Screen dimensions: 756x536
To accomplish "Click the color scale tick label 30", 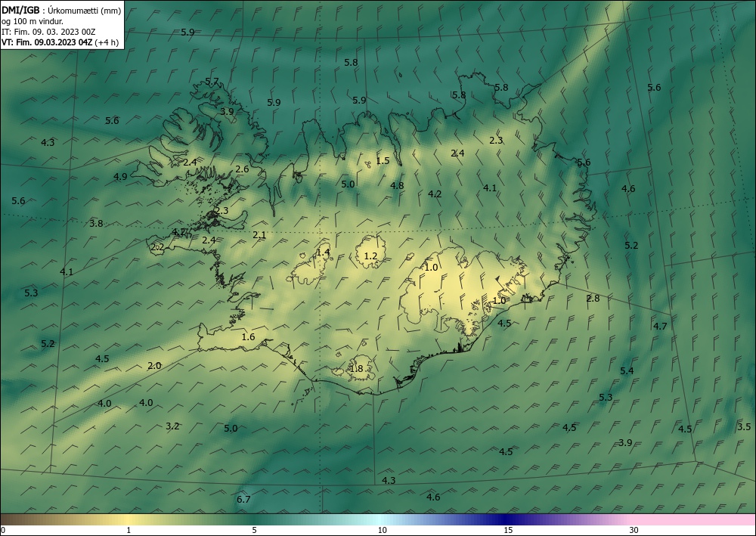I will (x=634, y=531).
